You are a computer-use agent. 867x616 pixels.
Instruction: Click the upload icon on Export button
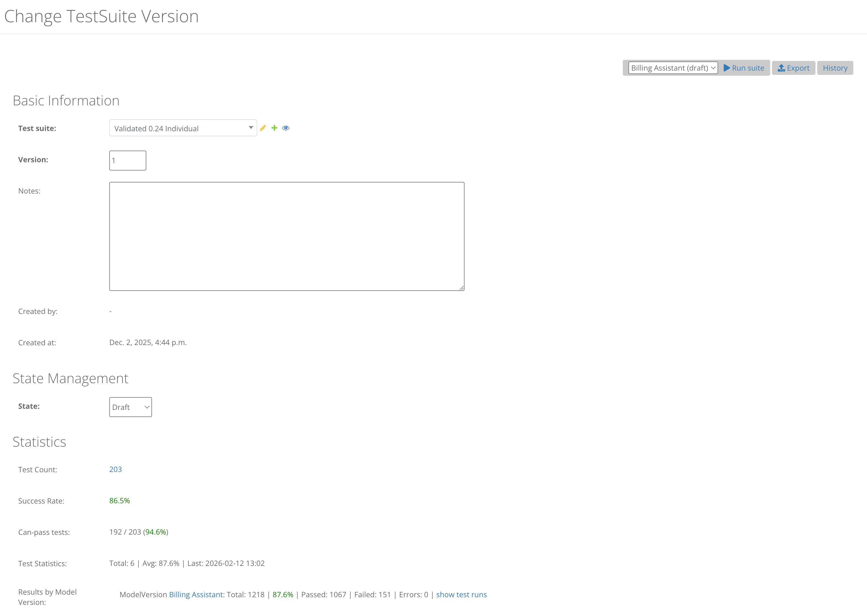point(781,68)
